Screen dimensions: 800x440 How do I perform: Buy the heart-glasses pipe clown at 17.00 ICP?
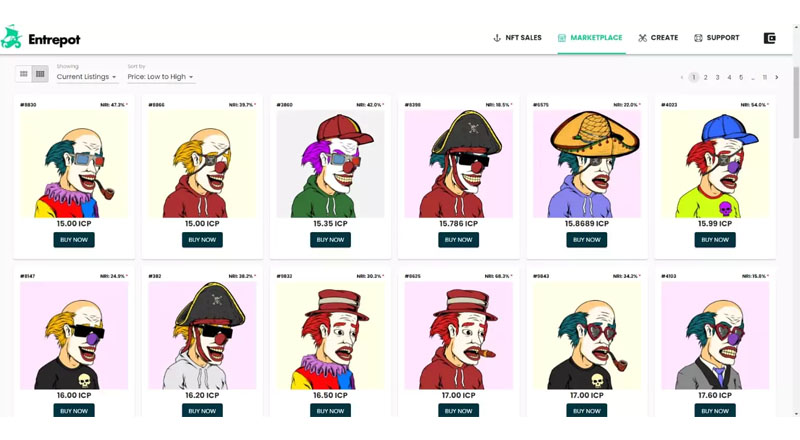pyautogui.click(x=587, y=410)
